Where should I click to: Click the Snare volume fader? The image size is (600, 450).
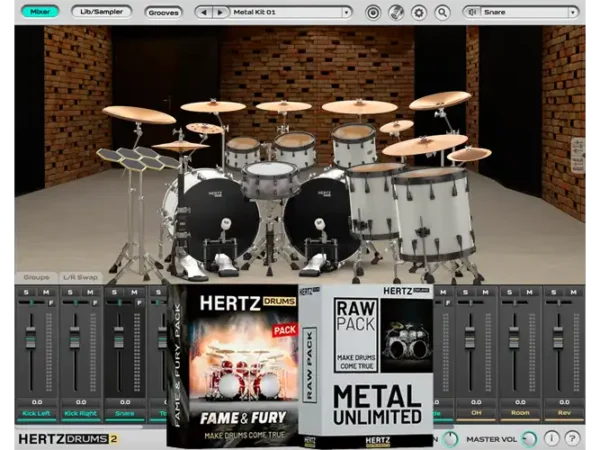pyautogui.click(x=119, y=337)
